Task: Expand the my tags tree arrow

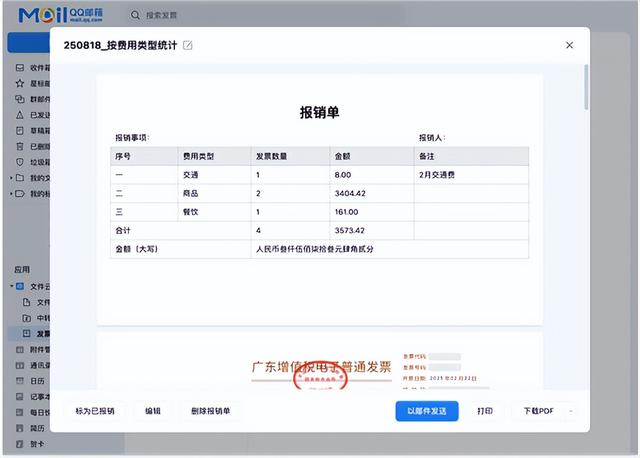Action: point(11,193)
